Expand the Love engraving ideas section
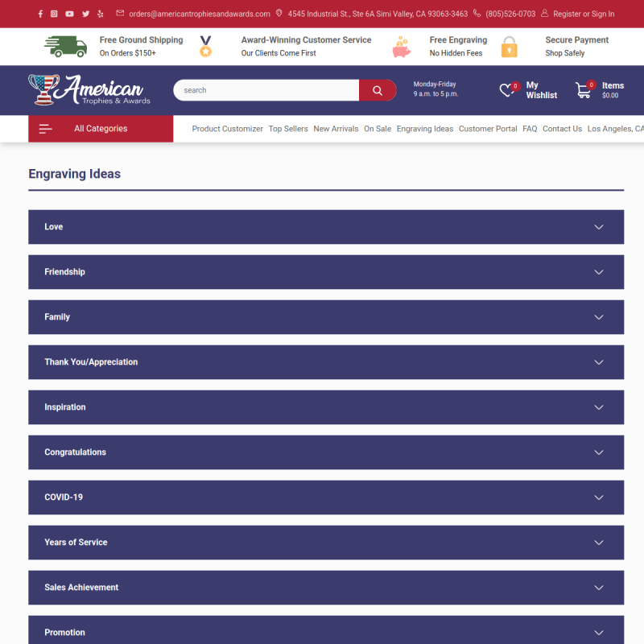This screenshot has height=644, width=644. tap(326, 227)
